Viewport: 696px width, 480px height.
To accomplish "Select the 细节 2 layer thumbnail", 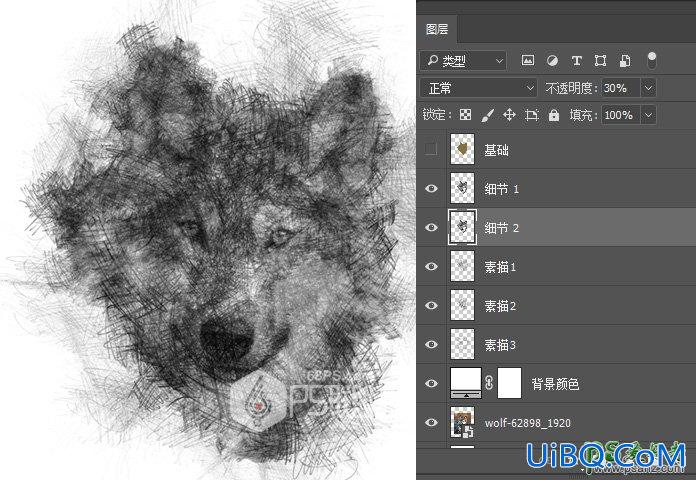I will pos(462,227).
